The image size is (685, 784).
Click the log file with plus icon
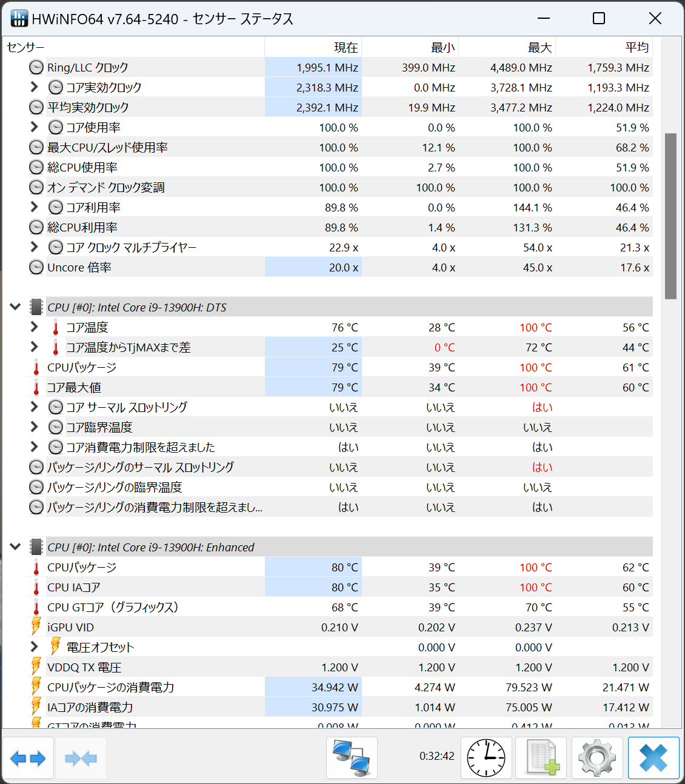(541, 758)
